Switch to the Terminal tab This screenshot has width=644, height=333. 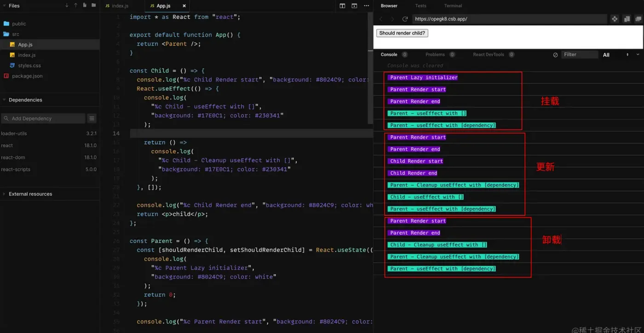pyautogui.click(x=453, y=6)
